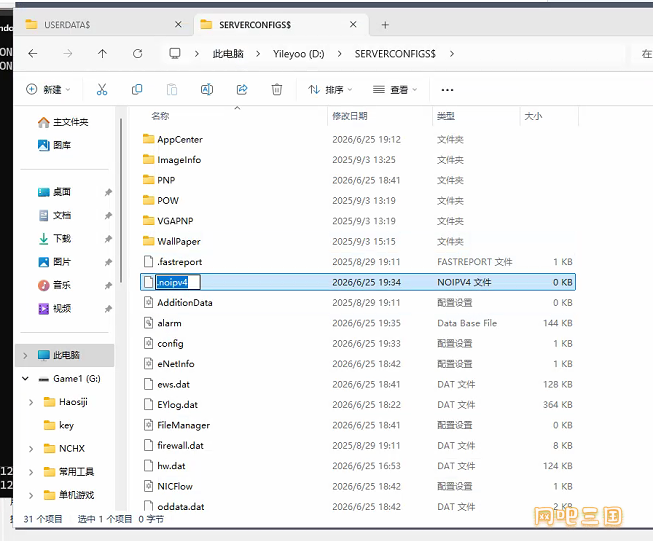Open the three-dots more options menu
This screenshot has height=541, width=653.
447,90
